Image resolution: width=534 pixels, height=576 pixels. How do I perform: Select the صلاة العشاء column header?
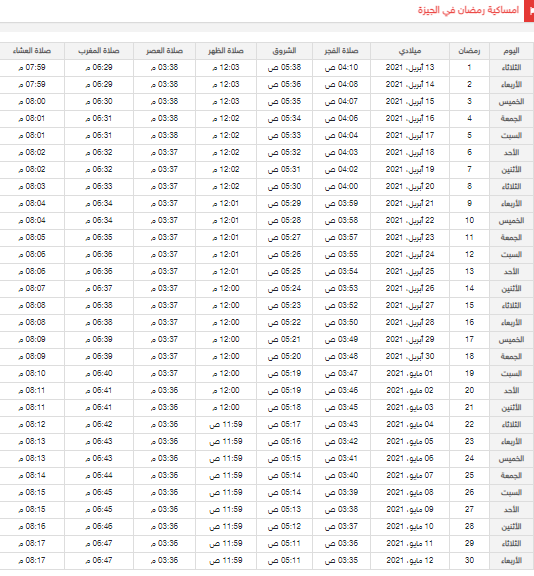[32, 51]
